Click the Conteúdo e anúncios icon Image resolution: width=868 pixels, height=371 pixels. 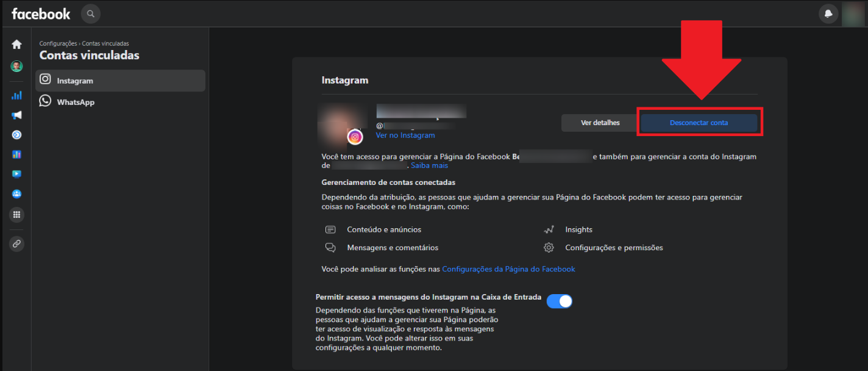click(x=330, y=229)
